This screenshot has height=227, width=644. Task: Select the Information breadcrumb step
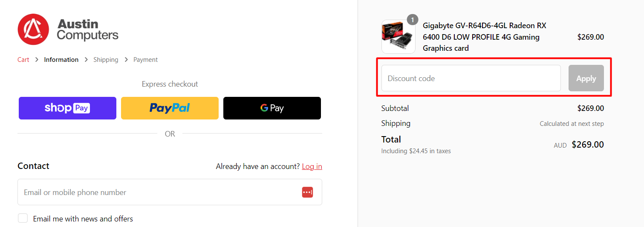click(x=61, y=60)
